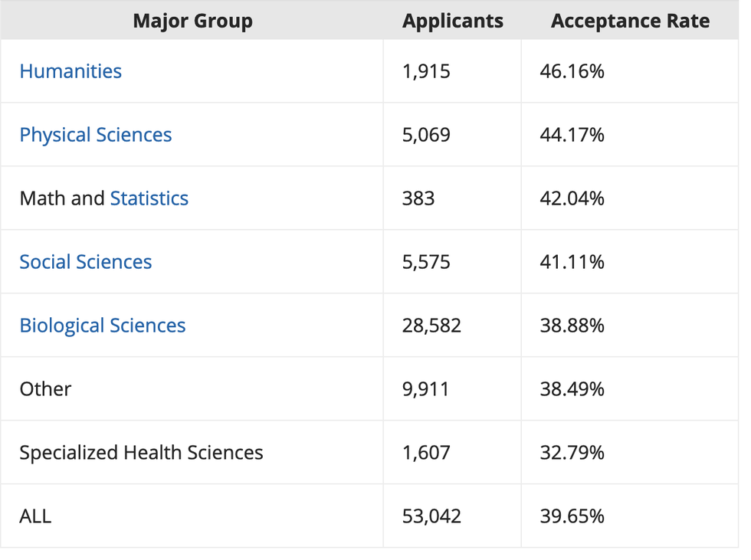
Task: Click the ALL row label
Action: tap(35, 516)
